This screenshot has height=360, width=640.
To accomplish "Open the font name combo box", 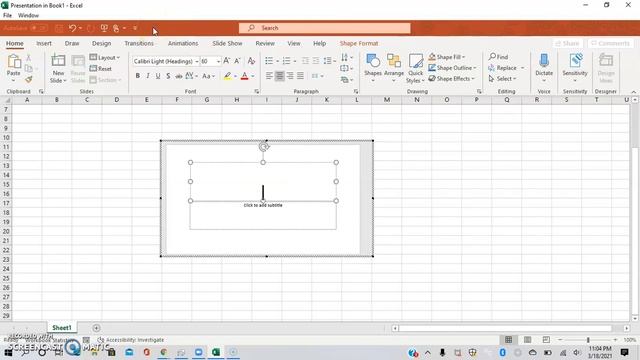I will [x=166, y=61].
